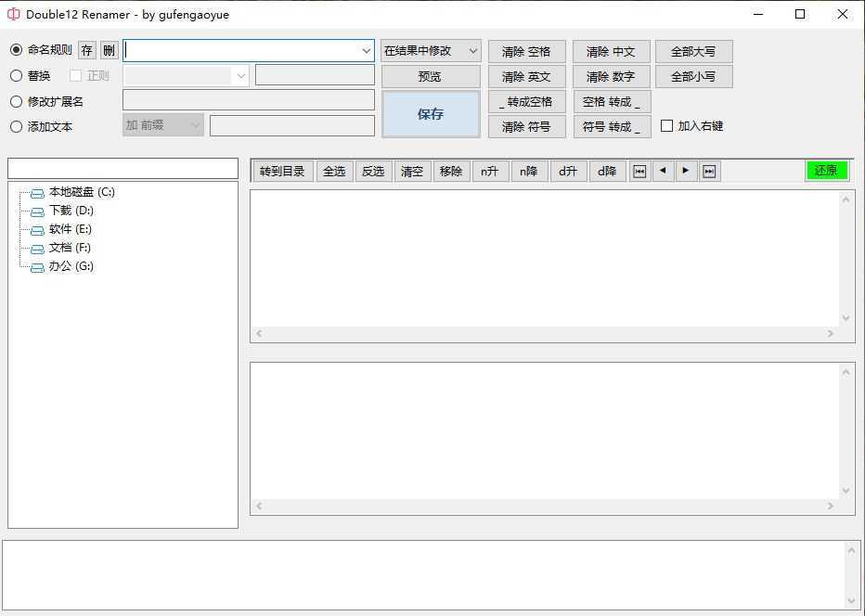
Task: Invert selection with 反选 toolbar button
Action: coord(373,171)
